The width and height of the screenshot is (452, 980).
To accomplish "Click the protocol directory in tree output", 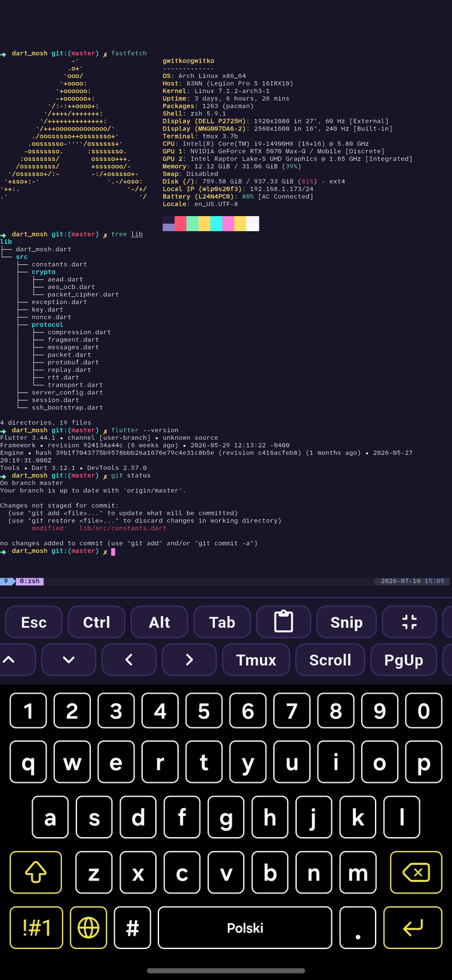I will (47, 325).
